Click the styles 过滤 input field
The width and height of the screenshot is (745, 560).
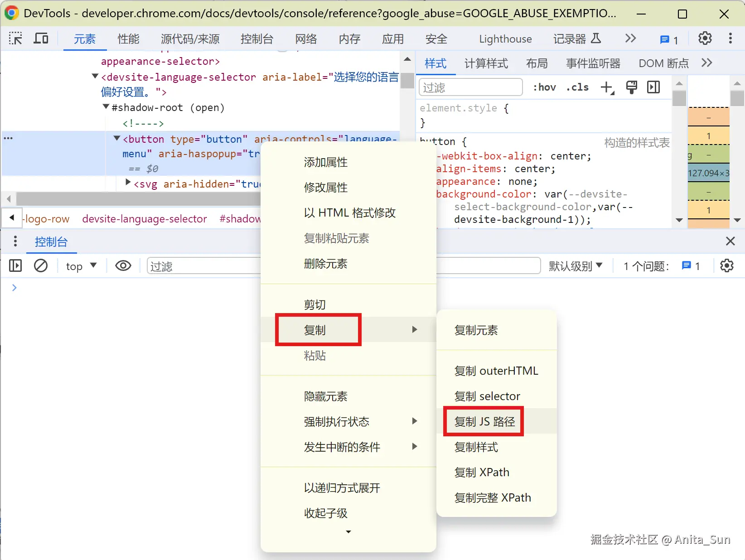click(x=471, y=87)
